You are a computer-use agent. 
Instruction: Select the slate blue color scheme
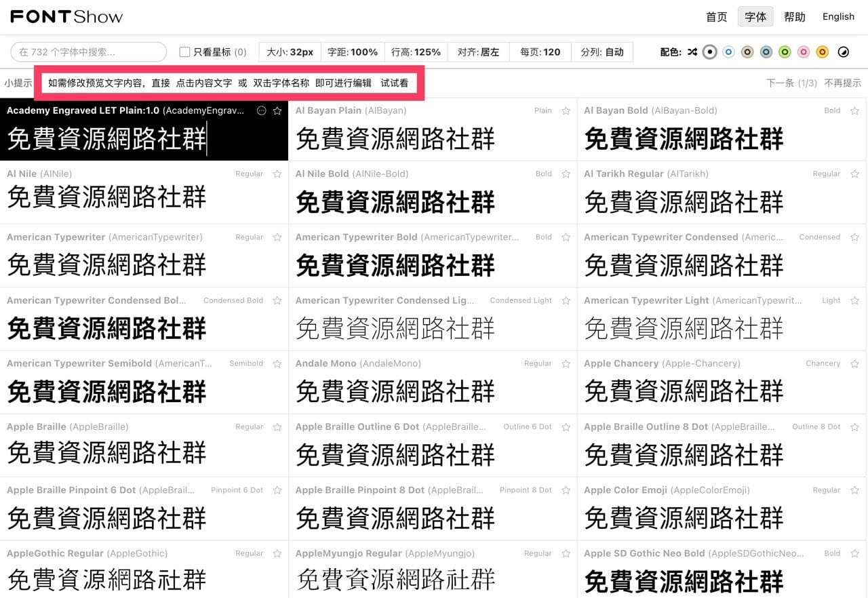point(766,52)
